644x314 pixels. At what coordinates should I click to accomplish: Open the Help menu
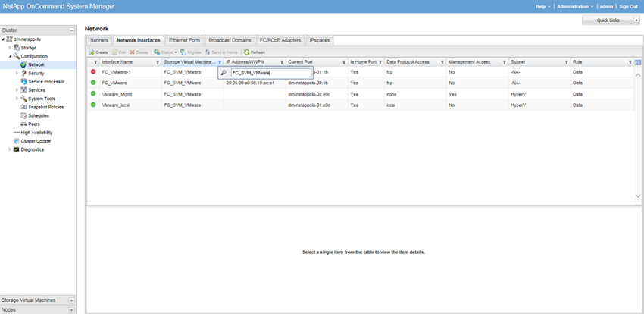542,7
